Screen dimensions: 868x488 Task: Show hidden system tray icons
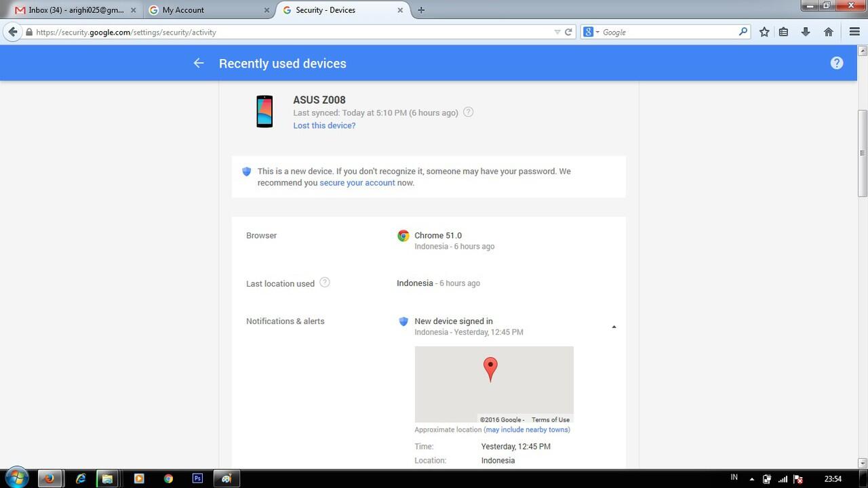tap(751, 479)
